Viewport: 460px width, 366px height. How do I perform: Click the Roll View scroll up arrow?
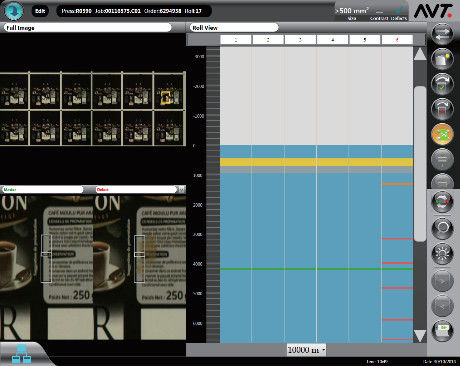420,54
